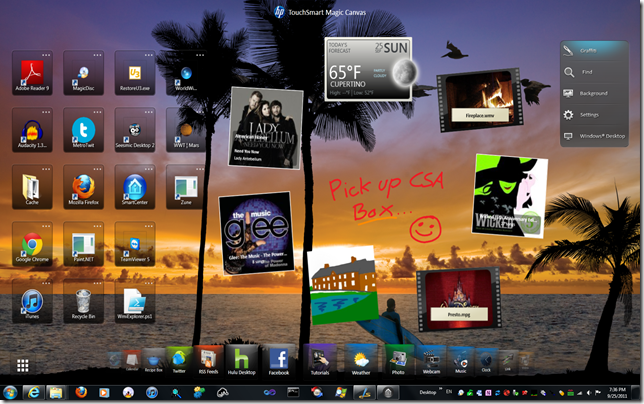Image resolution: width=644 pixels, height=404 pixels.
Task: Select Find in the side menu
Action: coord(594,72)
